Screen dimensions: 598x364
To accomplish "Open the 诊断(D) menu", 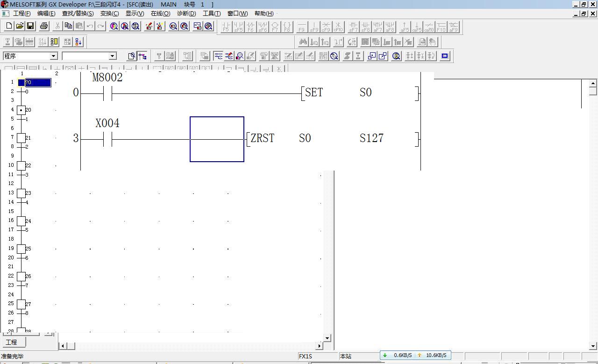I will pyautogui.click(x=186, y=13).
